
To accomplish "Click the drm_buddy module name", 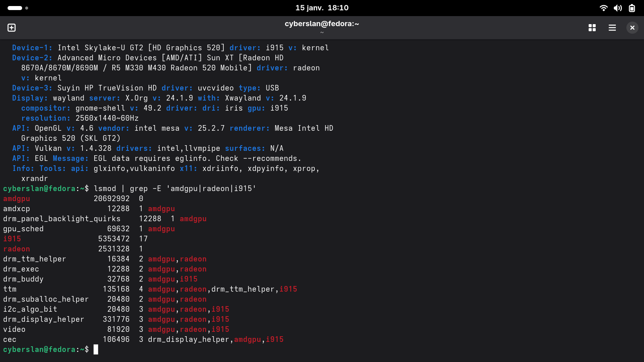I will coord(23,279).
